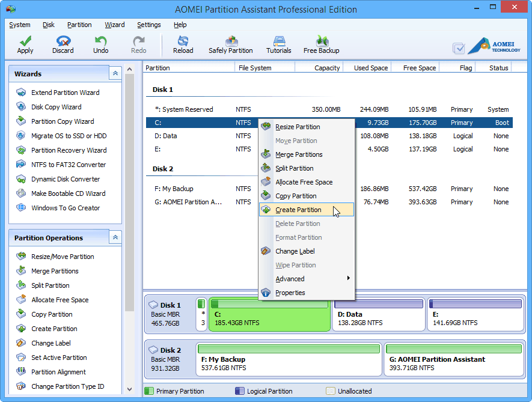Click the Reload icon
Image resolution: width=532 pixels, height=402 pixels.
183,44
